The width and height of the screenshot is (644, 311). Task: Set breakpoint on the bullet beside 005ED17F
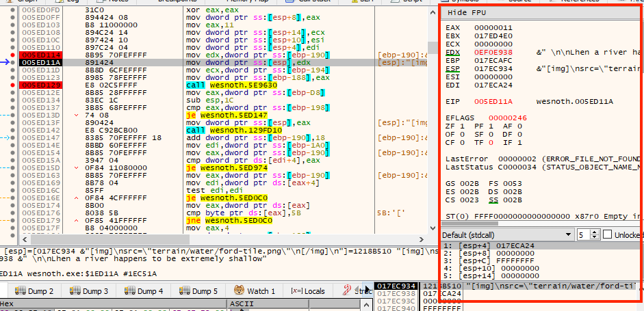pyautogui.click(x=13, y=228)
